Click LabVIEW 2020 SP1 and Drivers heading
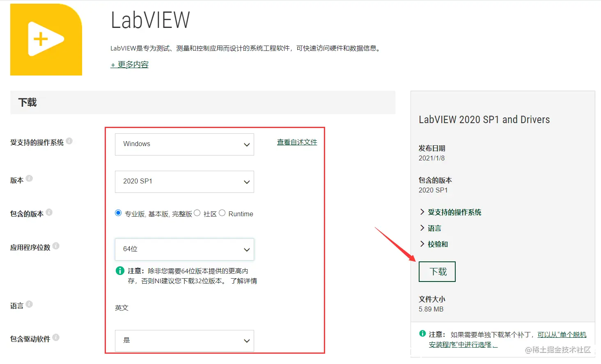The height and width of the screenshot is (364, 601). 484,119
